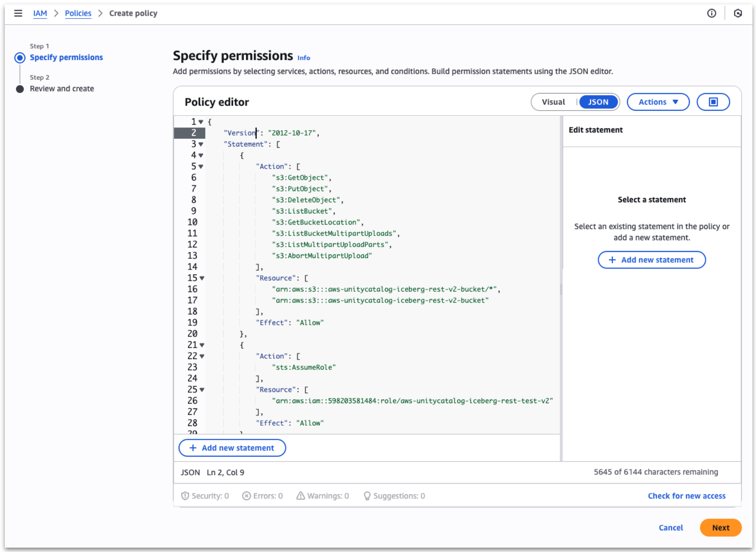
Task: Navigate to IAM via breadcrumb
Action: coord(40,13)
